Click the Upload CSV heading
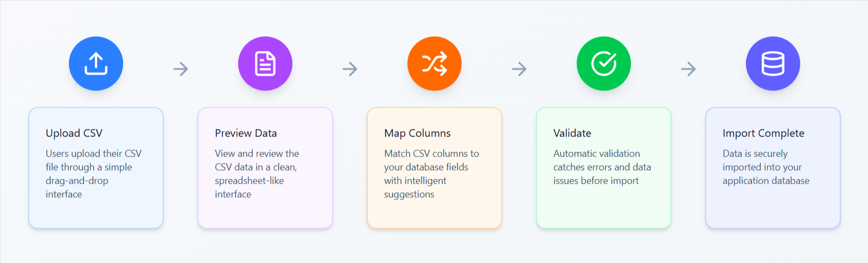The image size is (868, 263). [x=74, y=133]
